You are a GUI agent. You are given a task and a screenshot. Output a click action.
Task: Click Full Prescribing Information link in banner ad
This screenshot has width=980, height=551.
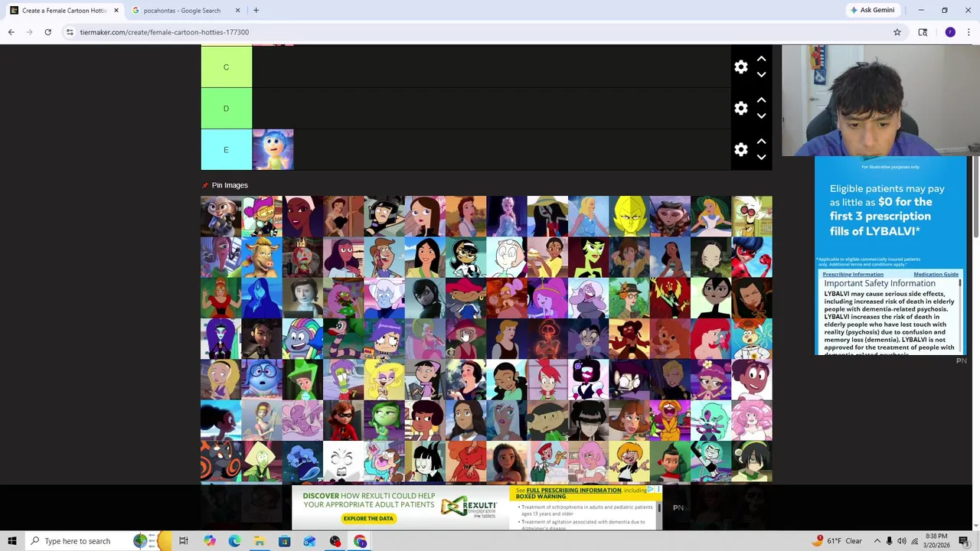point(573,490)
